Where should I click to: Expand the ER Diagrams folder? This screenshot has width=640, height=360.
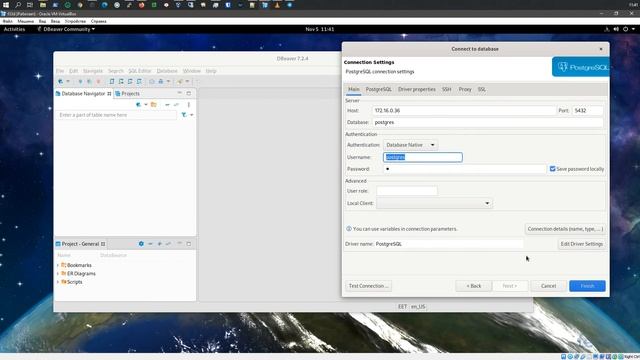58,273
